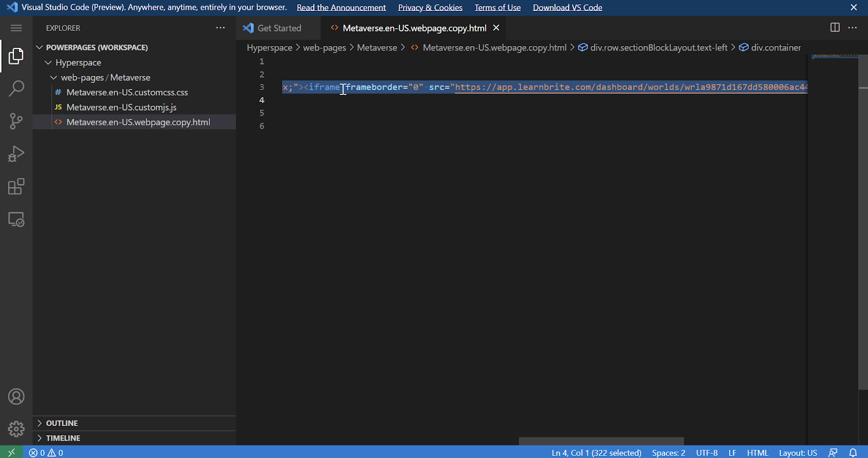The height and width of the screenshot is (458, 868).
Task: Open the notifications bell
Action: [853, 453]
